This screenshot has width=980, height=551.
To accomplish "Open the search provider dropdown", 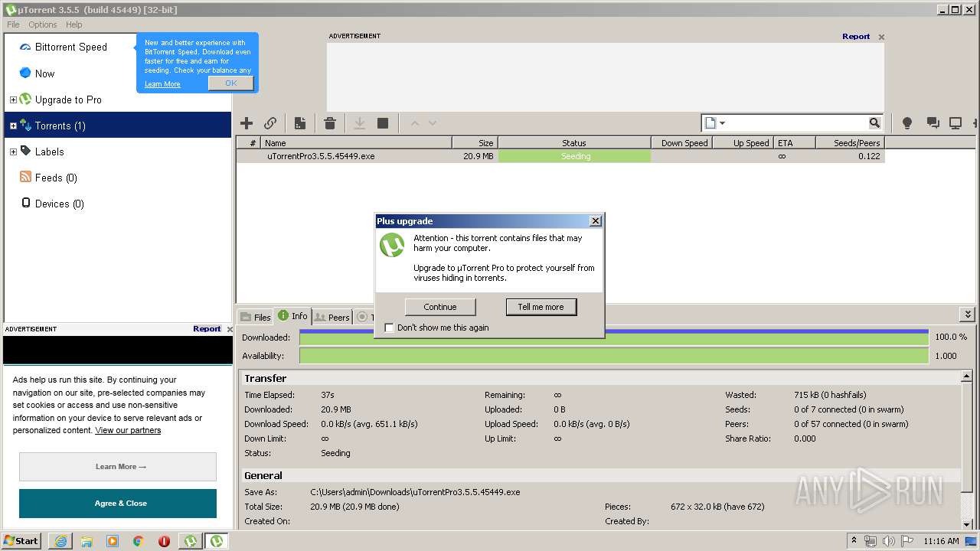I will coord(714,123).
